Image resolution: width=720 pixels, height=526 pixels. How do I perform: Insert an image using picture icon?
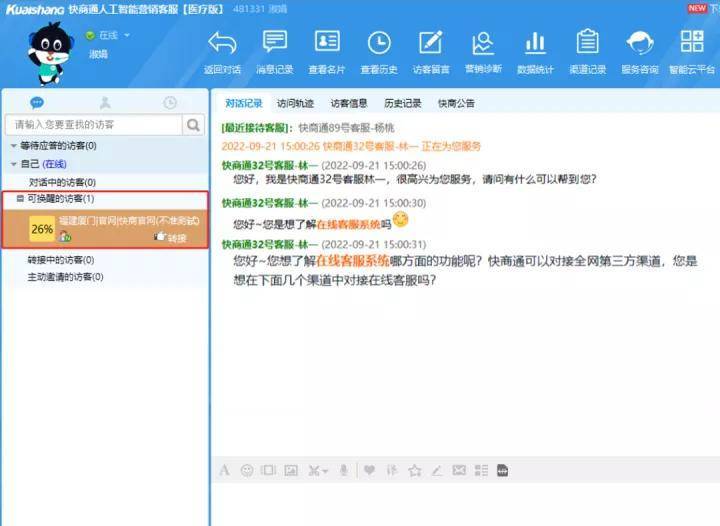291,470
